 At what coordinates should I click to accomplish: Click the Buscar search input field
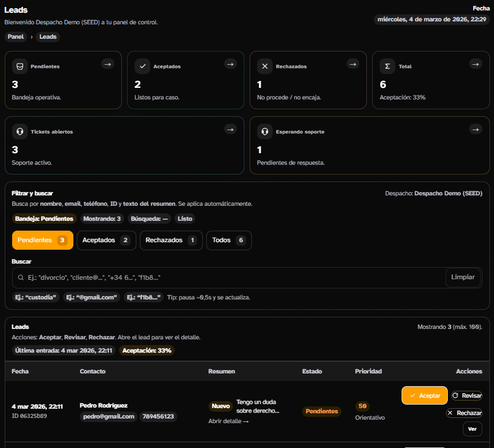[231, 277]
